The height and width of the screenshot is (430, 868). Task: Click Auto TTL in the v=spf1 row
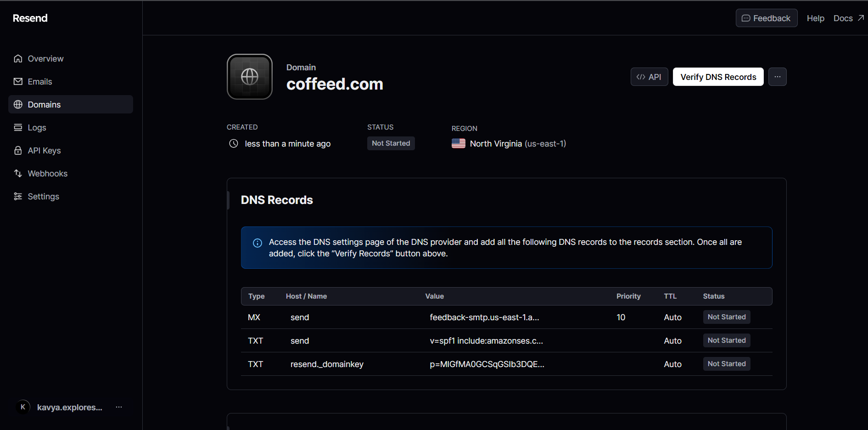pos(673,341)
